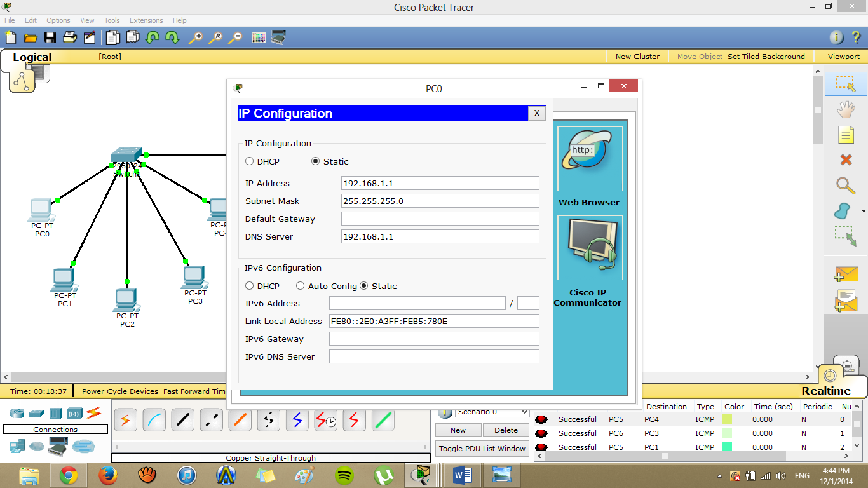868x488 pixels.
Task: Select the Place Note tool
Action: click(845, 135)
